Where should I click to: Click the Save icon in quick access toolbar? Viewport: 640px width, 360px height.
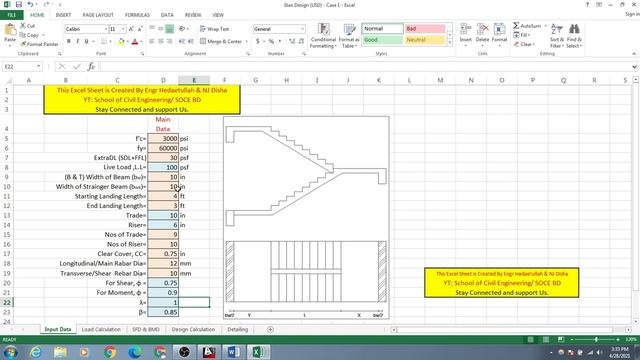19,4
